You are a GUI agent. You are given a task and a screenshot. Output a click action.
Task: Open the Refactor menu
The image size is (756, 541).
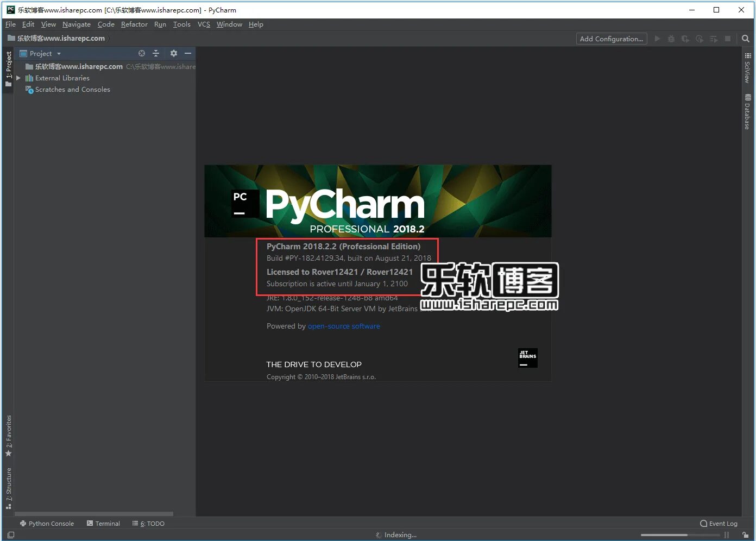[134, 24]
